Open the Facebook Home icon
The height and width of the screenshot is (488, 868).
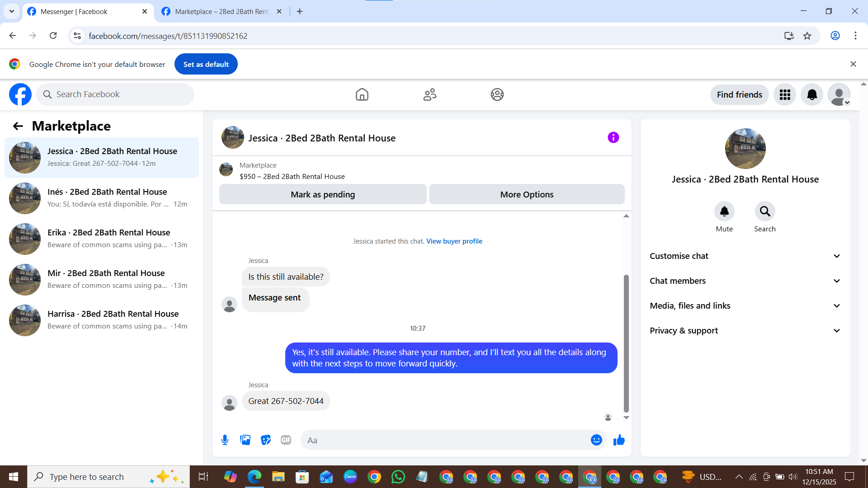pos(362,94)
